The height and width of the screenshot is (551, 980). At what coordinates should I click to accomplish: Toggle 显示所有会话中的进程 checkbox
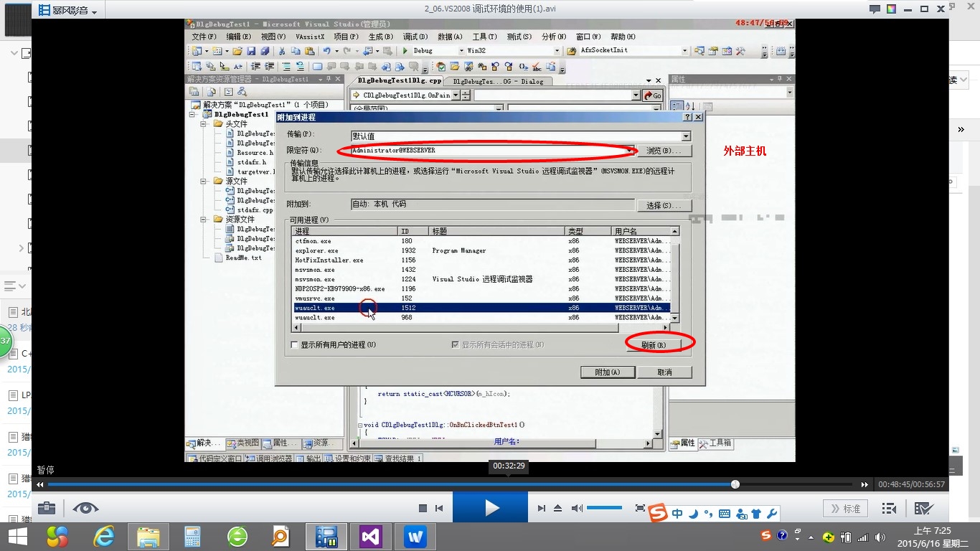455,345
